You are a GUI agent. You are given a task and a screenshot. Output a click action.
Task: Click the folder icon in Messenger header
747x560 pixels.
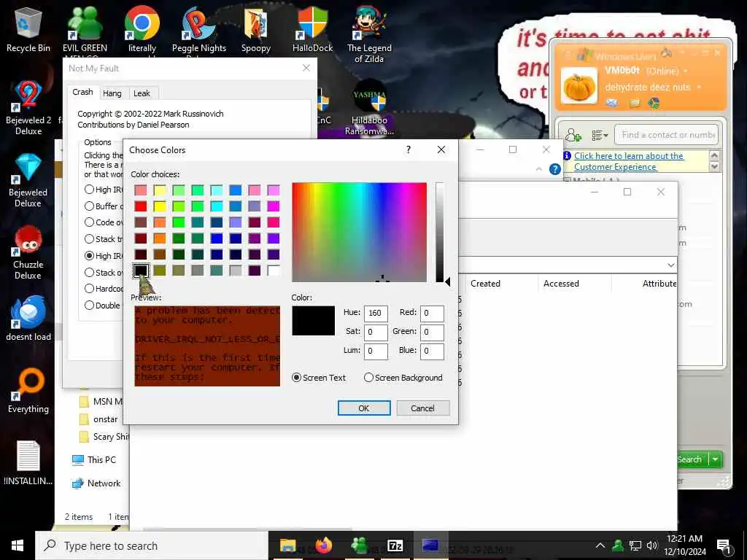pyautogui.click(x=635, y=103)
